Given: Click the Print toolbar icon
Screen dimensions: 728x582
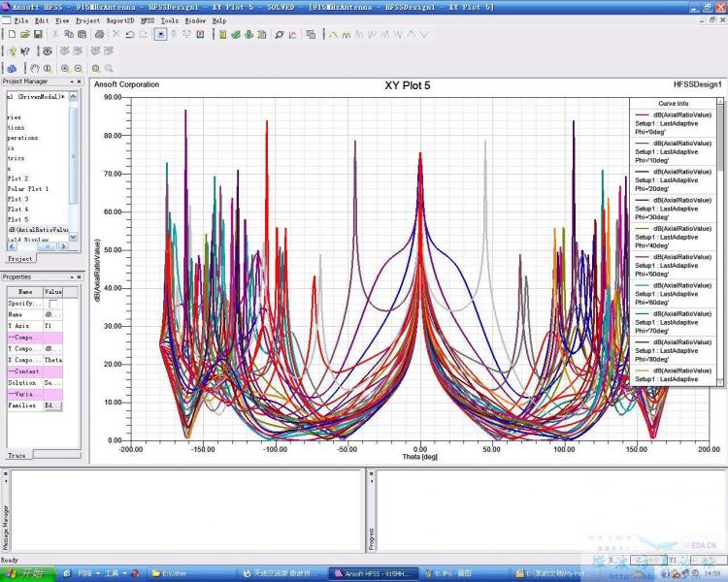Looking at the screenshot, I should [x=99, y=34].
